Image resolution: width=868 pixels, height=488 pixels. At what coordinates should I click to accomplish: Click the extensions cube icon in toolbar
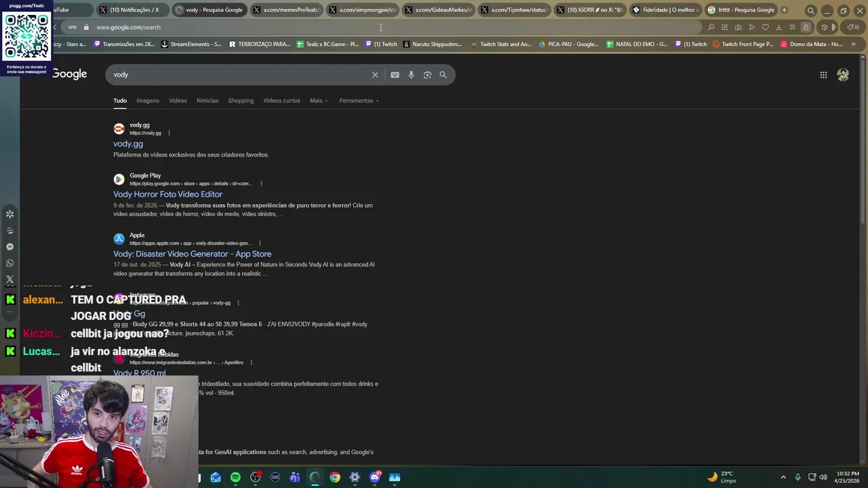pos(824,27)
